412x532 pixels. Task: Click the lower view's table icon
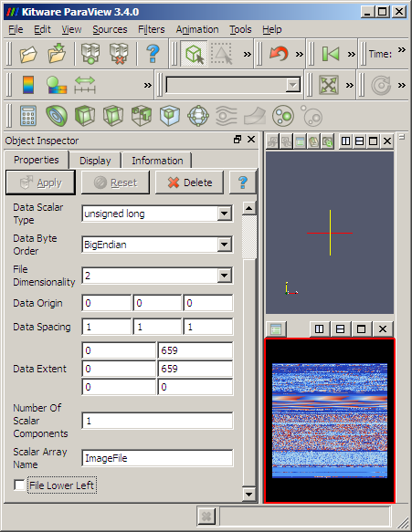[x=276, y=329]
